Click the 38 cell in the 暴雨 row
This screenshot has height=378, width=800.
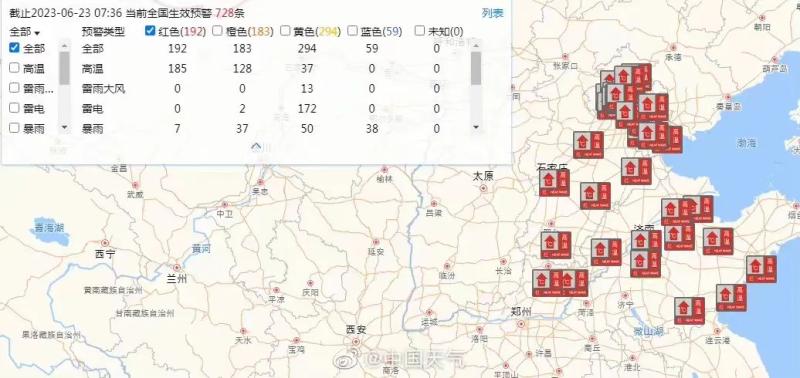tap(372, 129)
